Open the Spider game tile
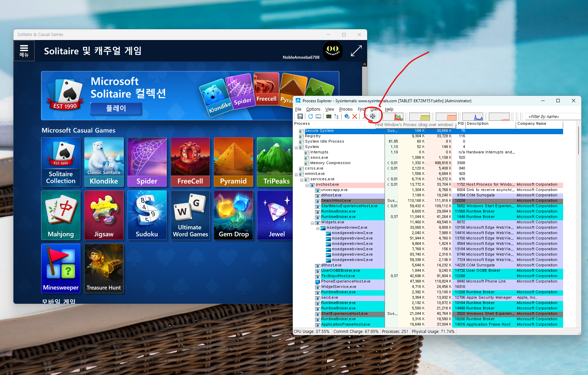588x375 pixels. point(147,162)
